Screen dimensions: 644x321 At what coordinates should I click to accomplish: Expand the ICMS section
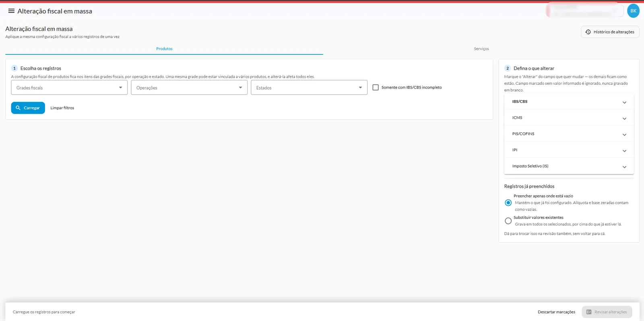[569, 118]
